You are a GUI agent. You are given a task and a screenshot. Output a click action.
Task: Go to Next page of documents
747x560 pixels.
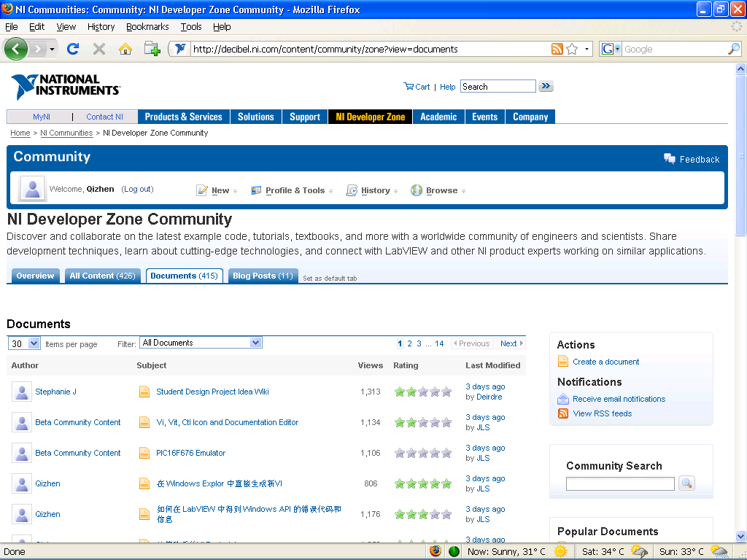511,343
